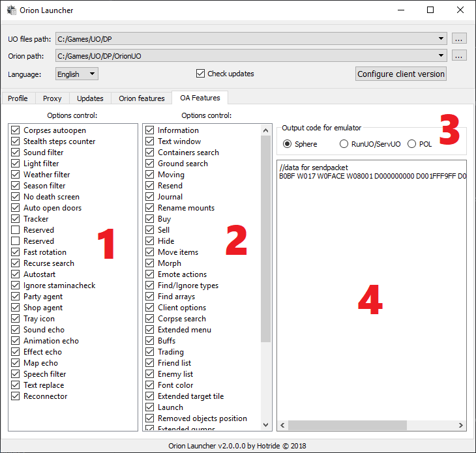Viewport: 476px width, 453px height.
Task: Toggle the Buffs checkbox
Action: [150, 340]
